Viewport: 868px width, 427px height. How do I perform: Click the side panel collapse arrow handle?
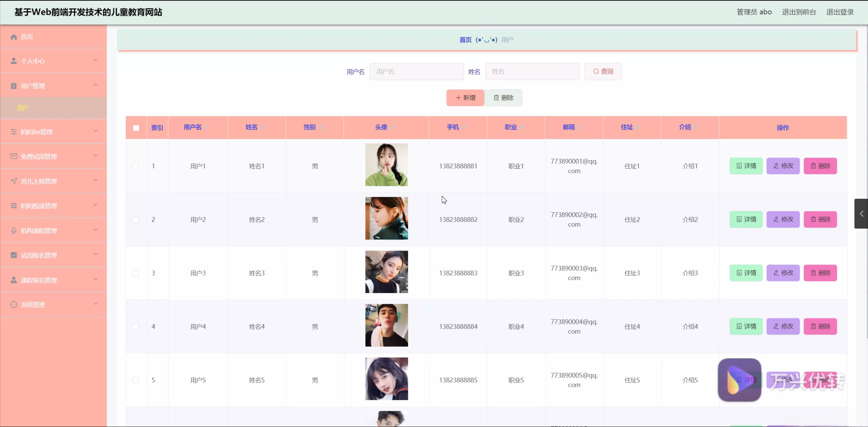tap(861, 214)
